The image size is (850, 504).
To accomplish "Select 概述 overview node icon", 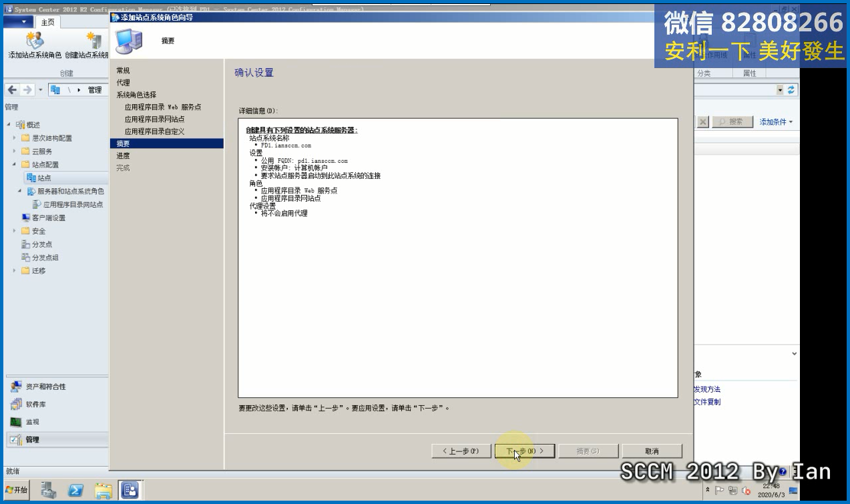I will (x=20, y=125).
